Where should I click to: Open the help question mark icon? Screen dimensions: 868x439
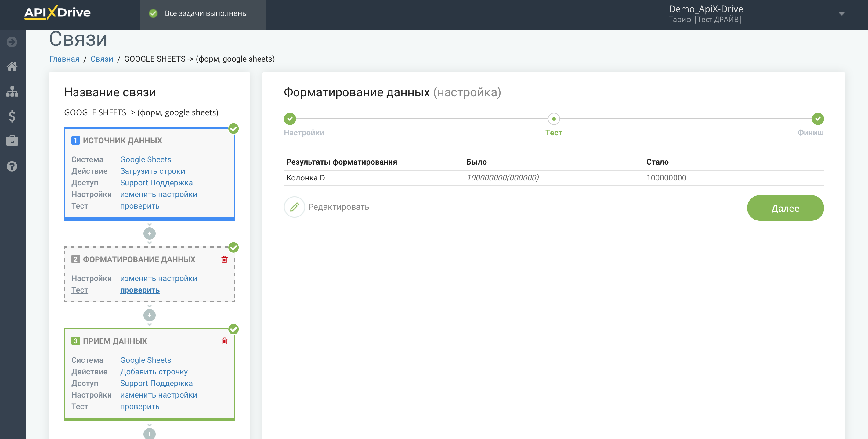click(x=12, y=166)
